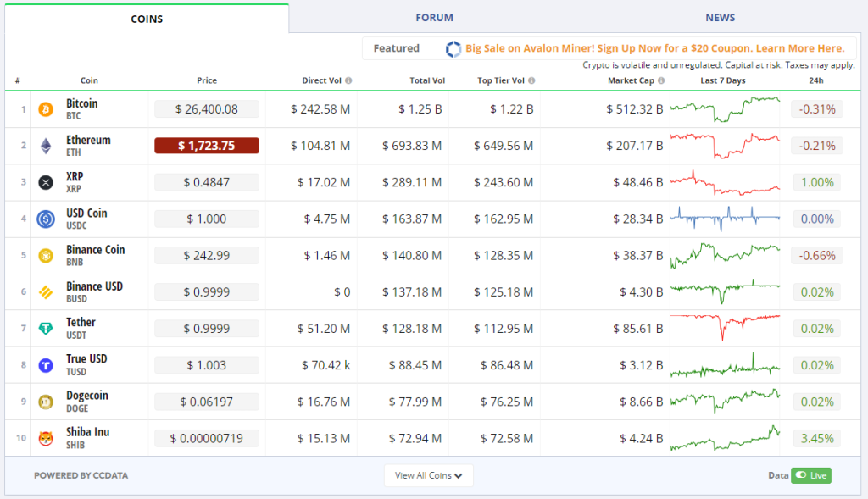Click info icon next to Direct Vol
The height and width of the screenshot is (499, 868).
[x=348, y=81]
